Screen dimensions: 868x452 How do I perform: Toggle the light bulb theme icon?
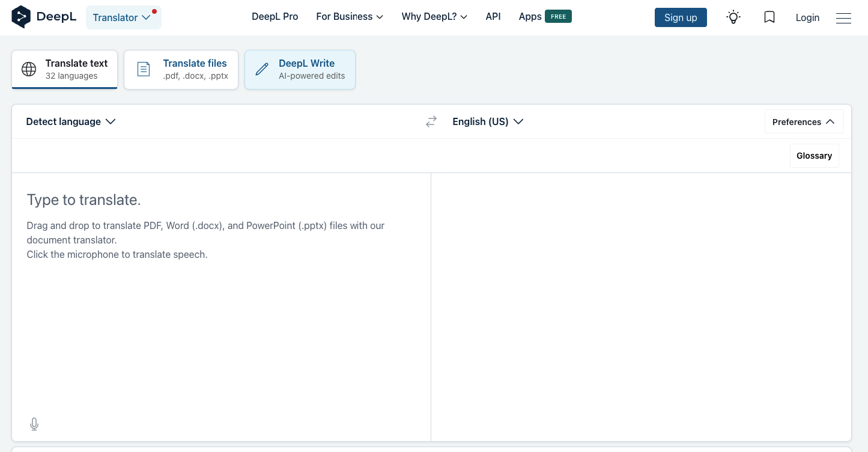click(x=733, y=17)
